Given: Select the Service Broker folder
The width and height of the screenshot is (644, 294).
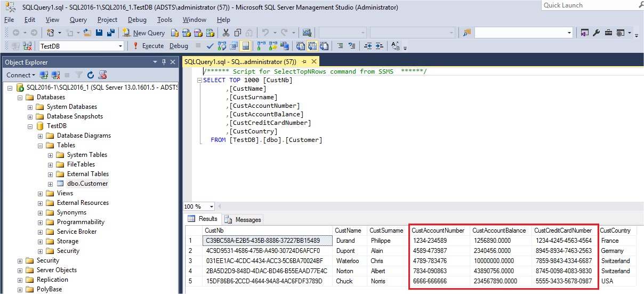Looking at the screenshot, I should [77, 232].
